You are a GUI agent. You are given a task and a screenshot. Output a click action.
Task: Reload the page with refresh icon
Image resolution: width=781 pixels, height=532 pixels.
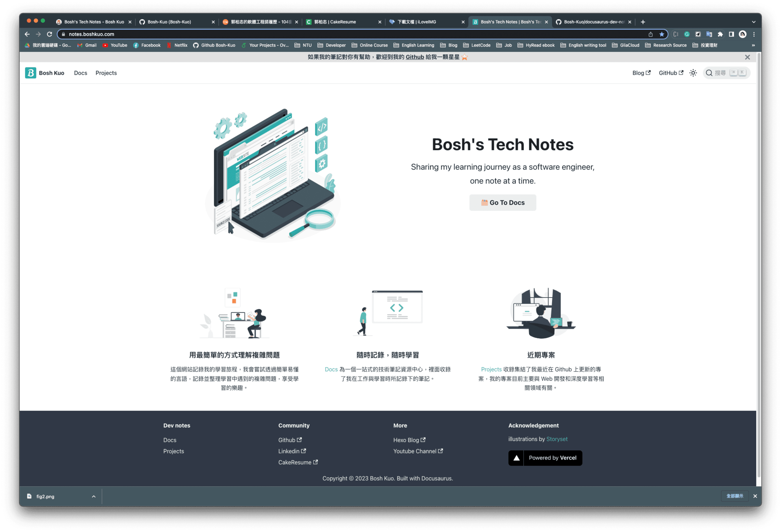click(49, 34)
